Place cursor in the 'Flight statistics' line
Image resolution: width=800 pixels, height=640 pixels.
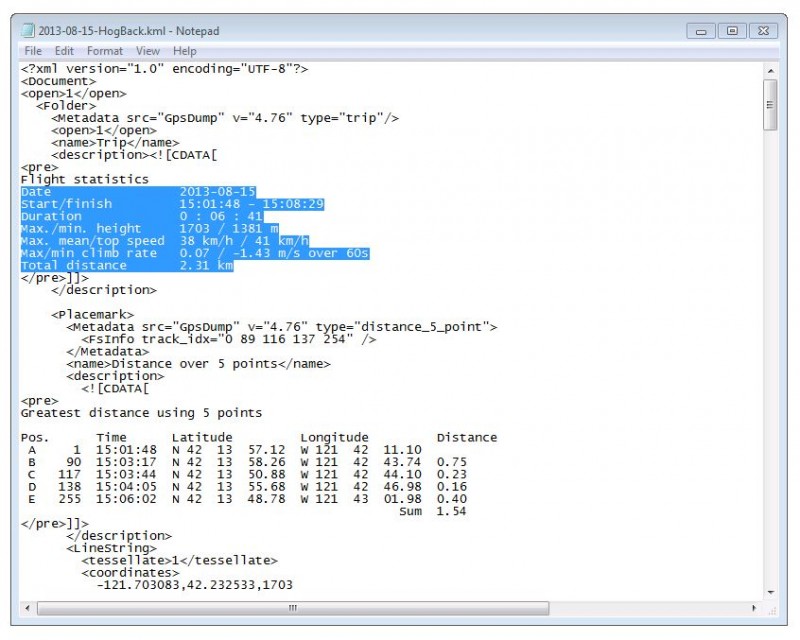tap(85, 180)
